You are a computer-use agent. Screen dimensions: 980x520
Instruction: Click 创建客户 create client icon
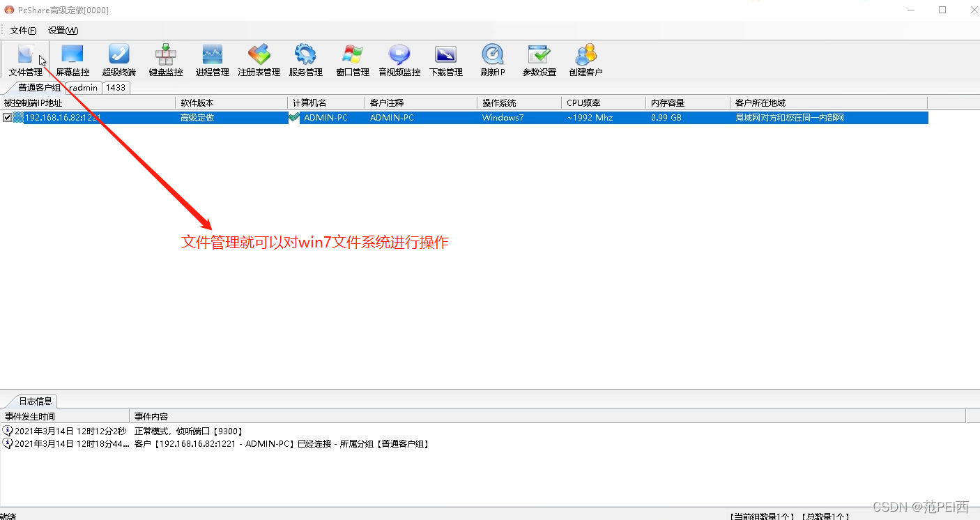[585, 60]
